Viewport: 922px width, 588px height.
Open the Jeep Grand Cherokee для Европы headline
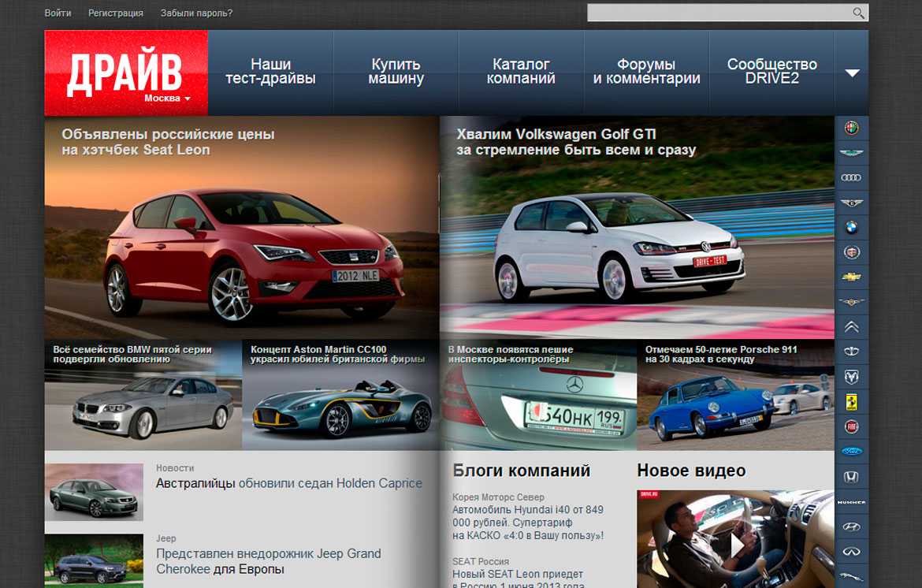coord(268,561)
